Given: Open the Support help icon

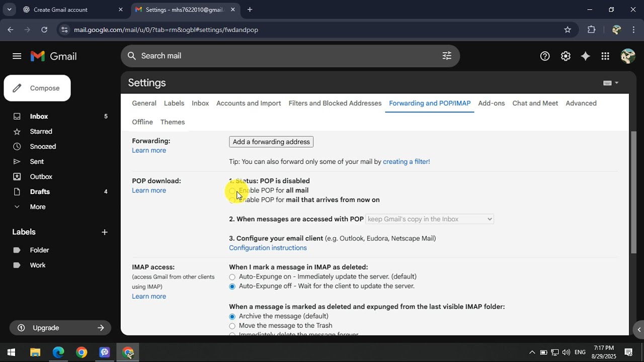Looking at the screenshot, I should [545, 56].
